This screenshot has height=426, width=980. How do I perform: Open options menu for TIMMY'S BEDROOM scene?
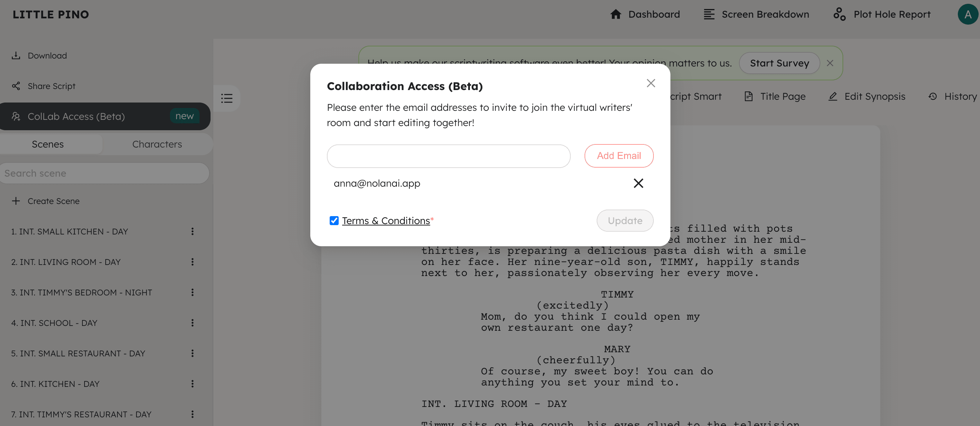tap(193, 292)
